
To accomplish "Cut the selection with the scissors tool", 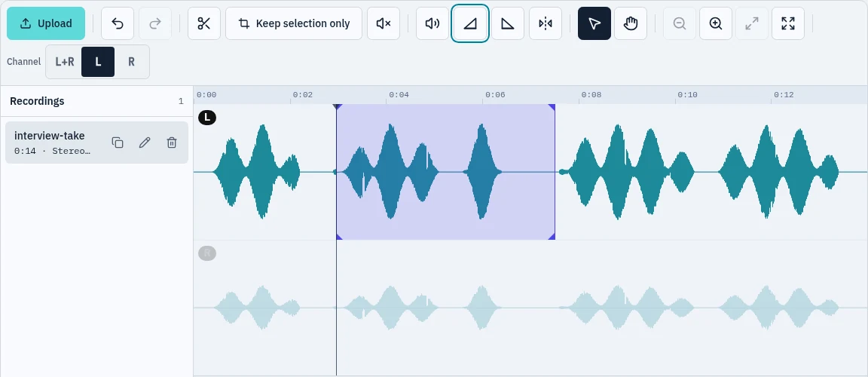I will [x=204, y=23].
